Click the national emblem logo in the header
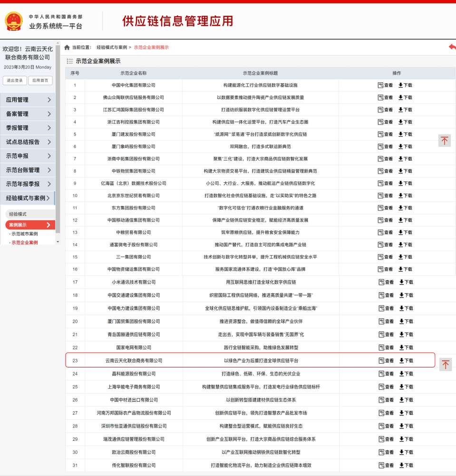The height and width of the screenshot is (476, 456). point(15,20)
